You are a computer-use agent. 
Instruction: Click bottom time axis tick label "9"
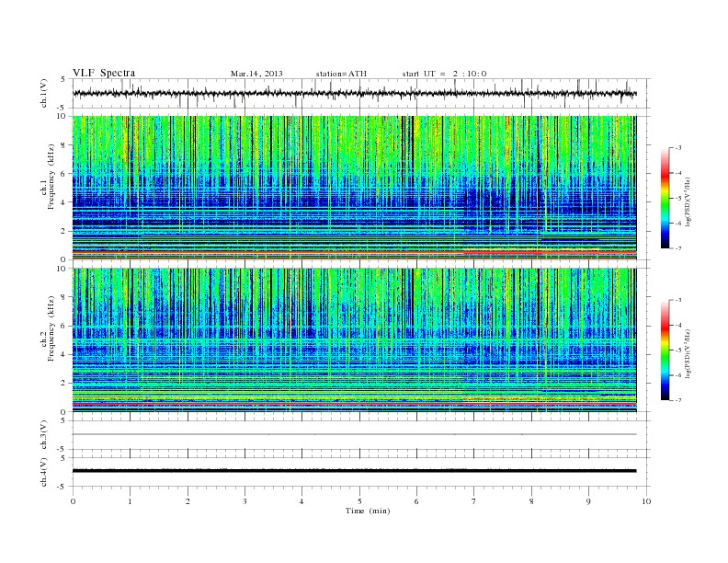(588, 501)
